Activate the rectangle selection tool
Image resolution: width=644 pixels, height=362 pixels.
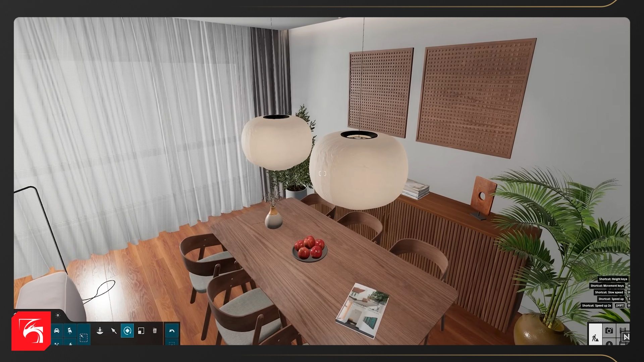pos(84,337)
